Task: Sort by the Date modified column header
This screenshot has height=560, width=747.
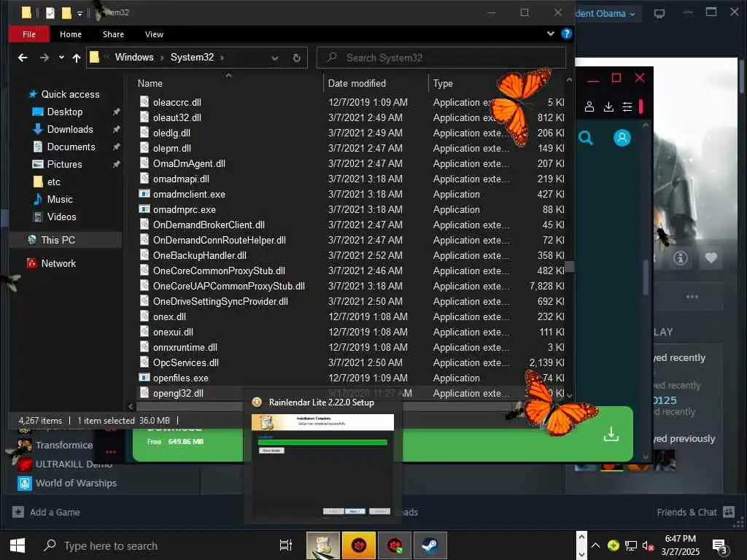Action: pos(357,83)
